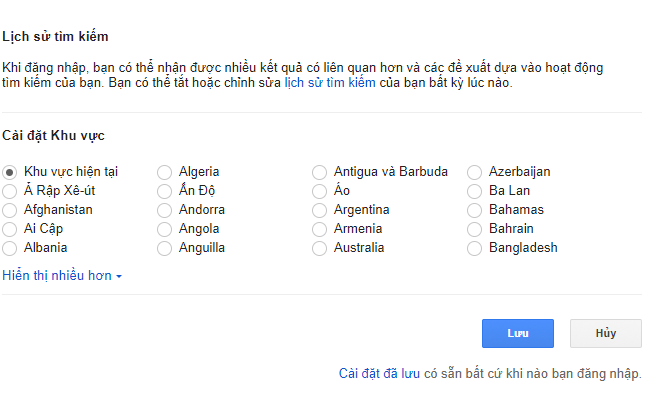Open the lịch sử tìm kiếm link
The image size is (670, 420).
(x=330, y=83)
